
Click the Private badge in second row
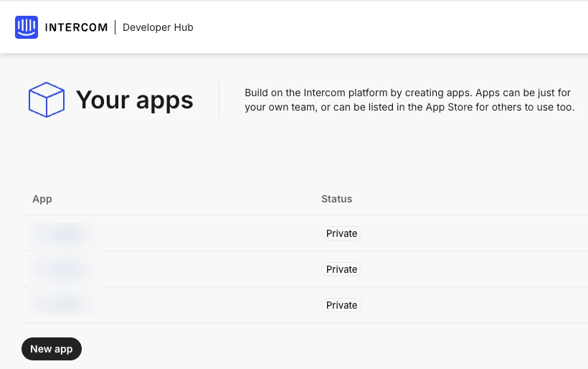click(x=341, y=269)
